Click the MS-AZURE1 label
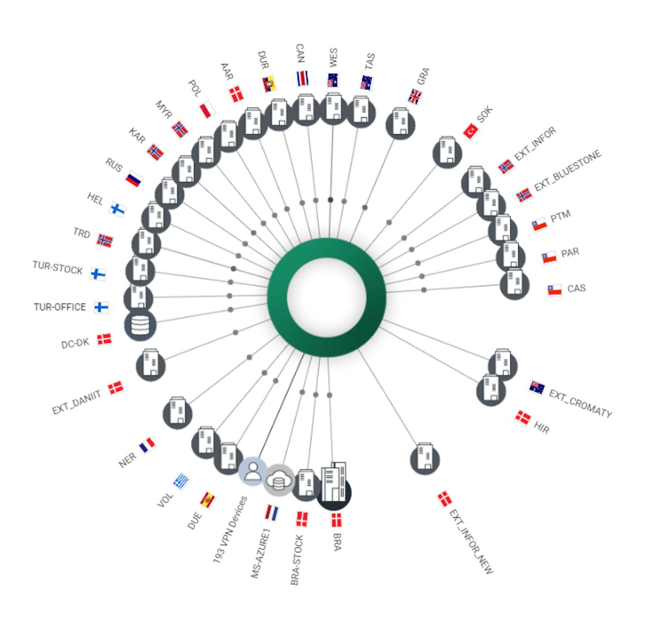The height and width of the screenshot is (625, 672). pyautogui.click(x=261, y=553)
